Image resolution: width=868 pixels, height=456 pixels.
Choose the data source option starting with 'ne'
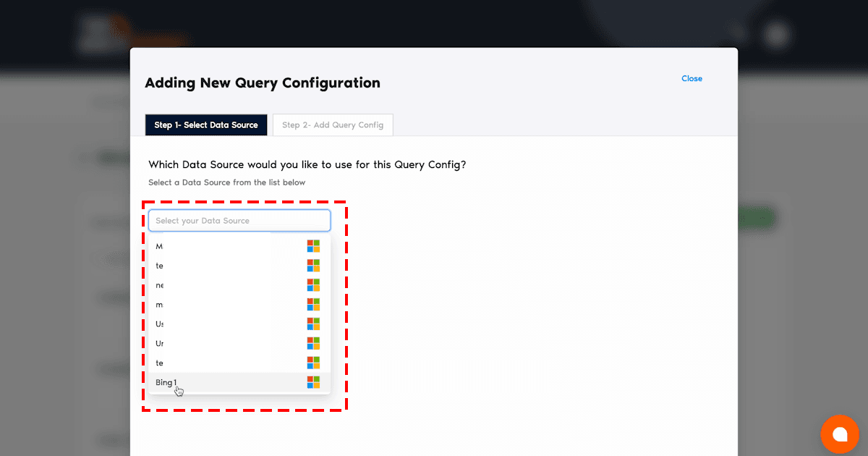[x=160, y=285]
